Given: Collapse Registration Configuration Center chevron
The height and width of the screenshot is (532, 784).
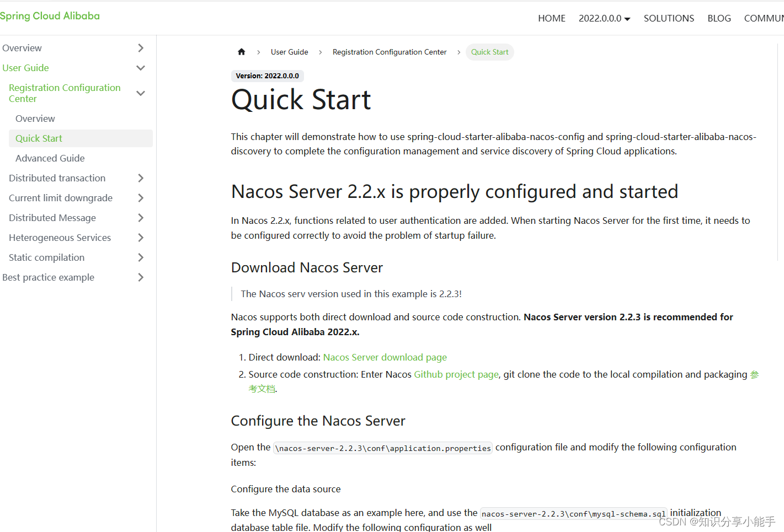Looking at the screenshot, I should [141, 93].
